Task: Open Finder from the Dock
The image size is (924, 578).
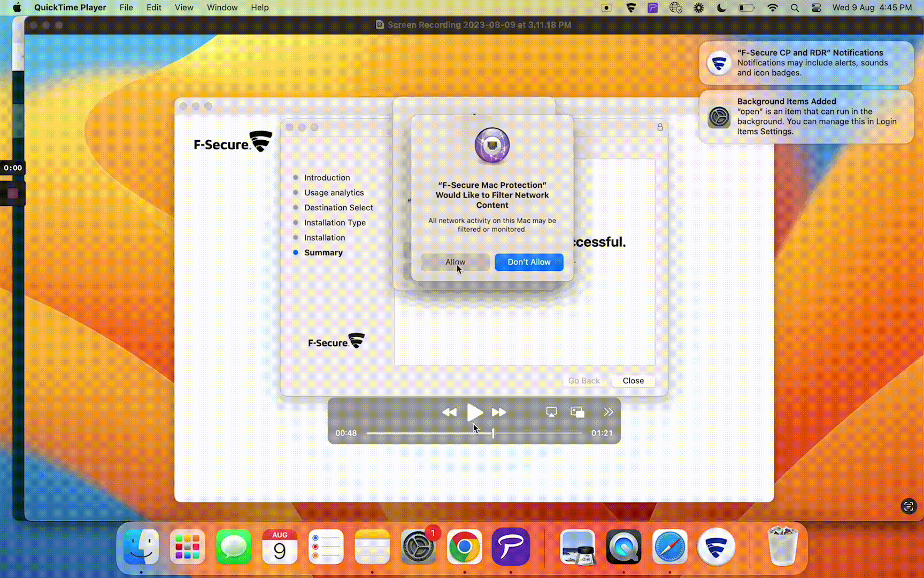Action: pos(141,547)
